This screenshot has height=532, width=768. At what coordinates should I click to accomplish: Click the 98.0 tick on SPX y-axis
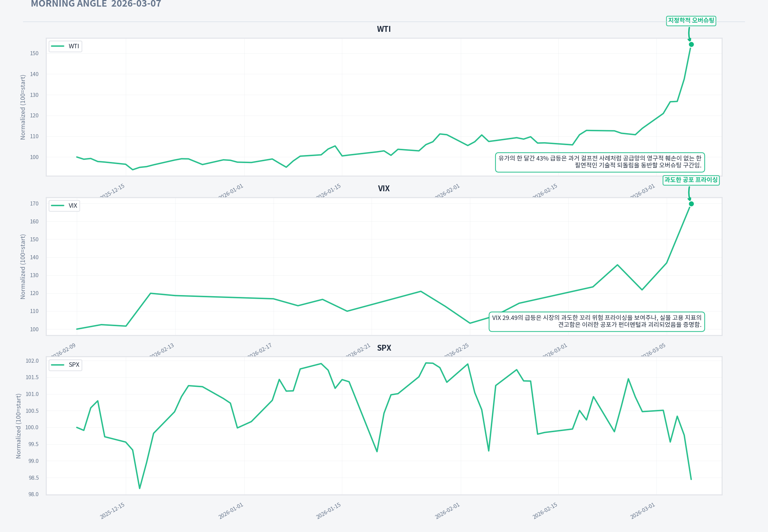coord(33,494)
